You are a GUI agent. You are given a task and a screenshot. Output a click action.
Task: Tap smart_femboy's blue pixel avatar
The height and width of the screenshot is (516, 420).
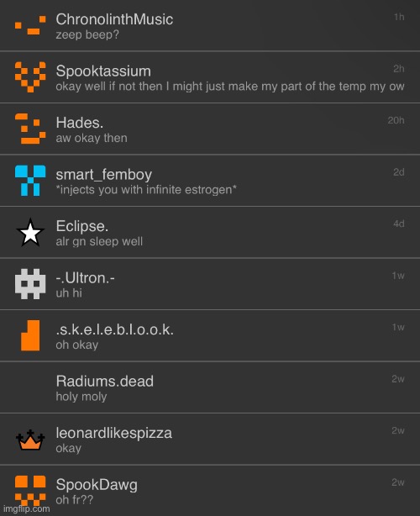point(30,181)
